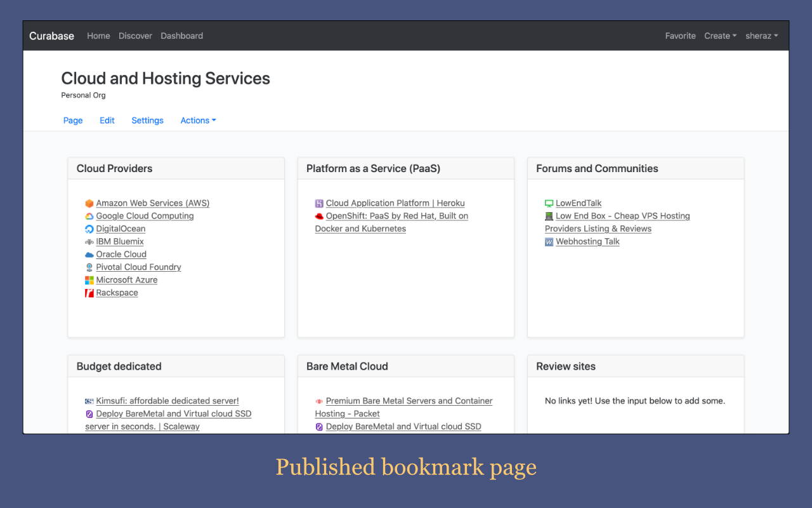Click the Webhosting Talk favicon icon
Viewport: 812px width, 508px height.
click(x=549, y=242)
